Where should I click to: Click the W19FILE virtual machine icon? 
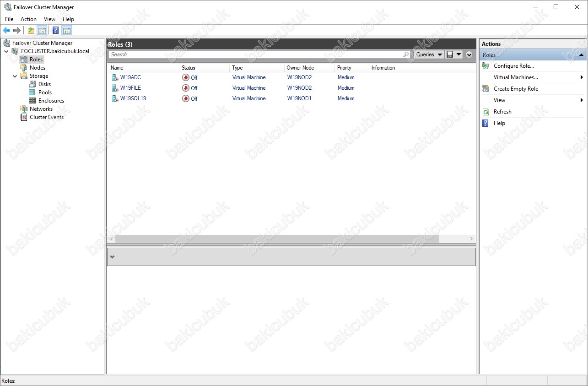point(115,88)
